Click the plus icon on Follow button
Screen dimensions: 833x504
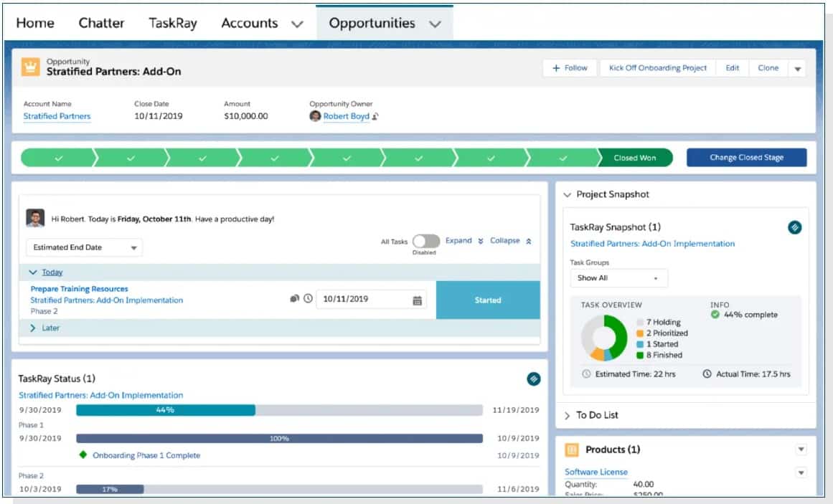(556, 68)
